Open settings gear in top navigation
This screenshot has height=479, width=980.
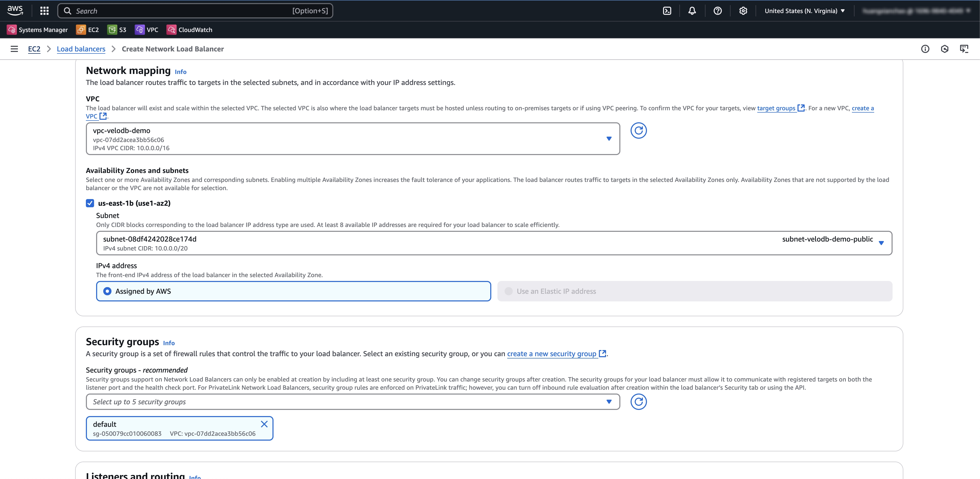(743, 11)
